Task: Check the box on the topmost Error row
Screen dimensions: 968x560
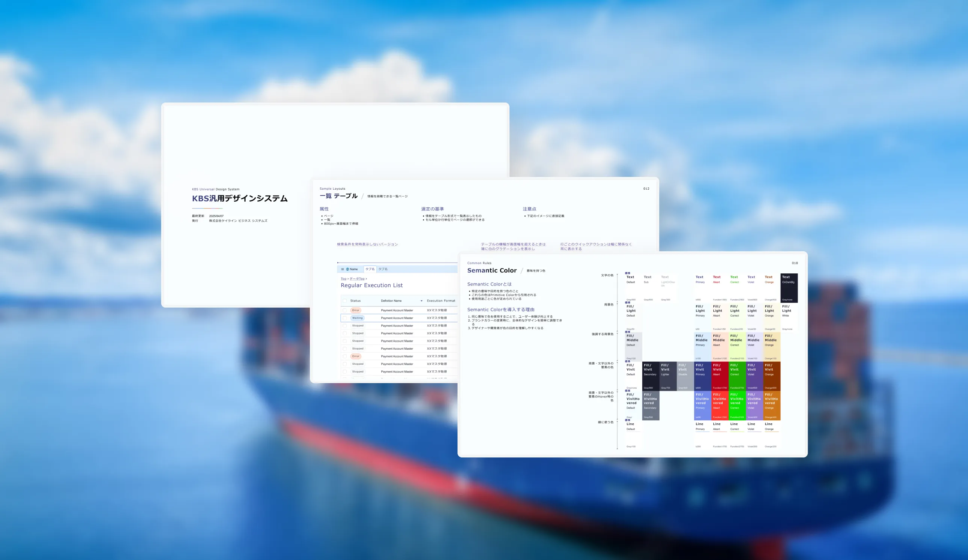Action: 344,310
